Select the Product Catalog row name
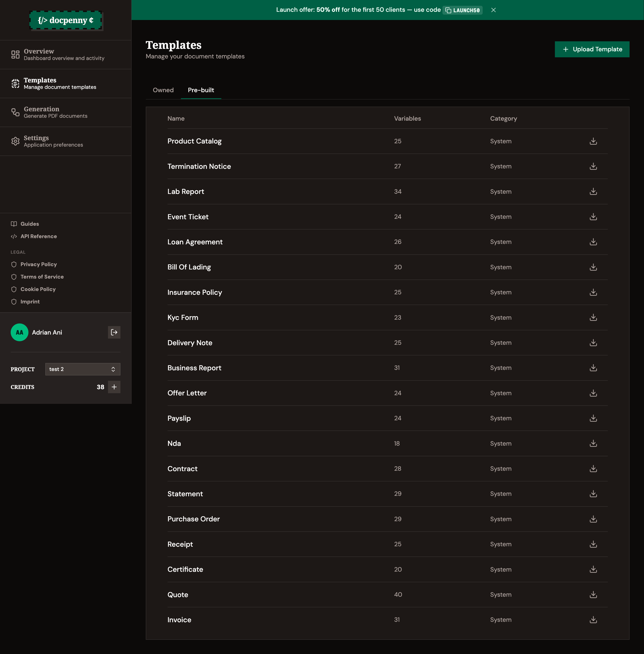The width and height of the screenshot is (644, 654). point(194,141)
